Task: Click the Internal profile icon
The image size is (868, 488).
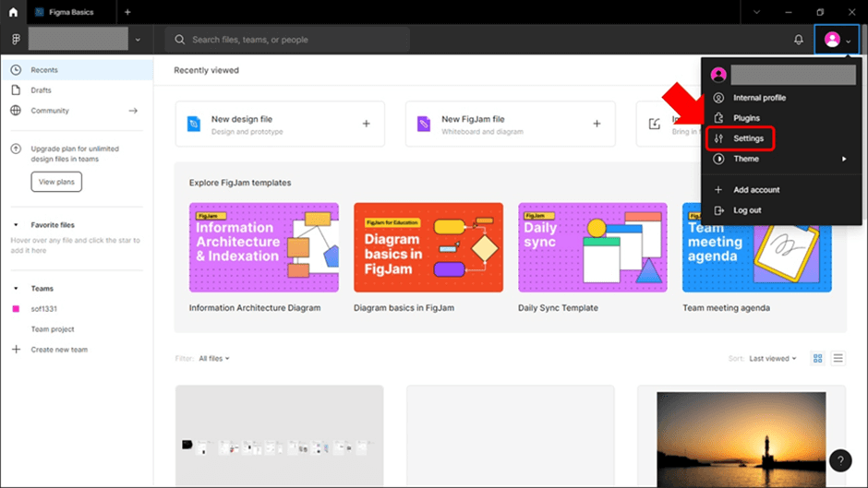Action: point(718,98)
